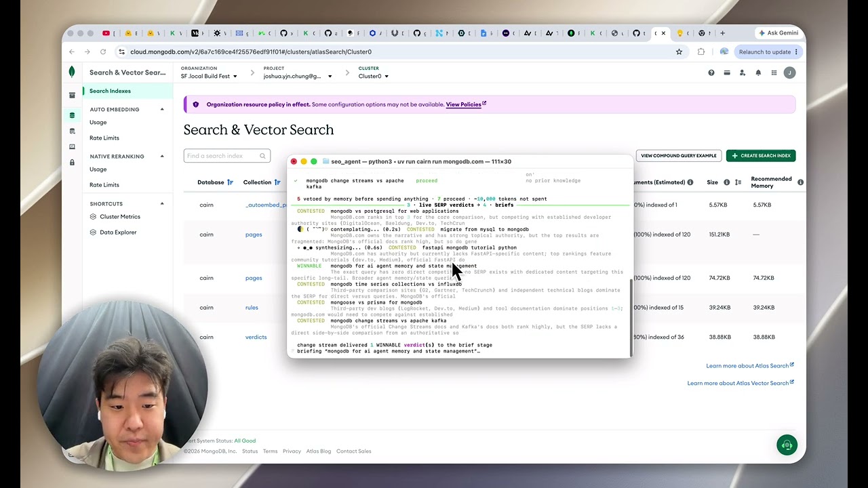Click the 151.21KB size cell
The image size is (868, 488).
(721, 235)
